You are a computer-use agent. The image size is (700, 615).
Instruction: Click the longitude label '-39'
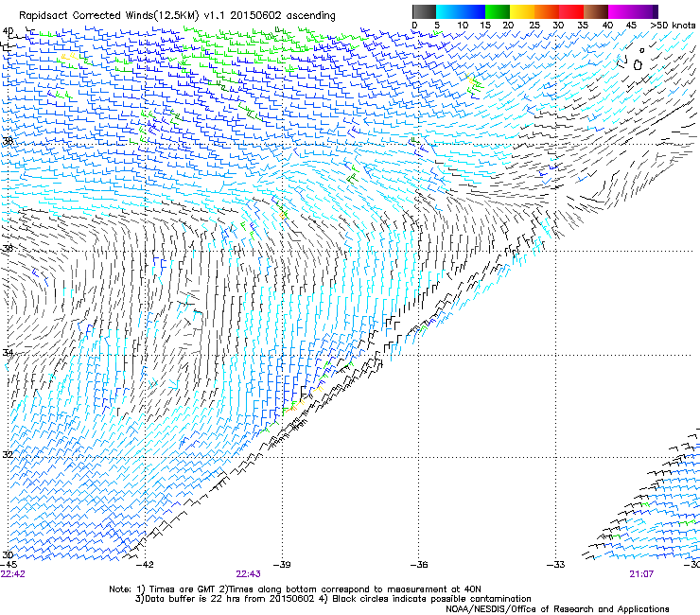coord(282,565)
